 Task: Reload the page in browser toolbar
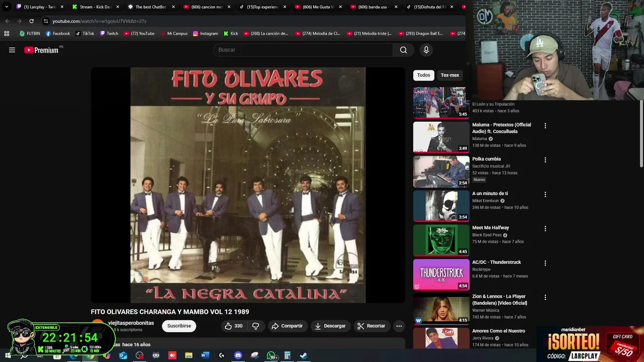click(31, 21)
